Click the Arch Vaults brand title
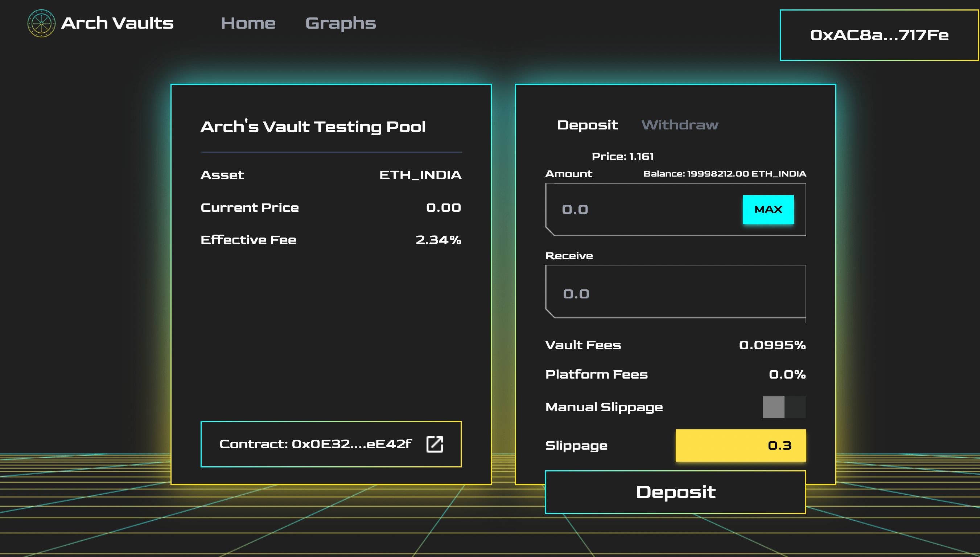Screen dimensions: 980x557 pyautogui.click(x=118, y=23)
